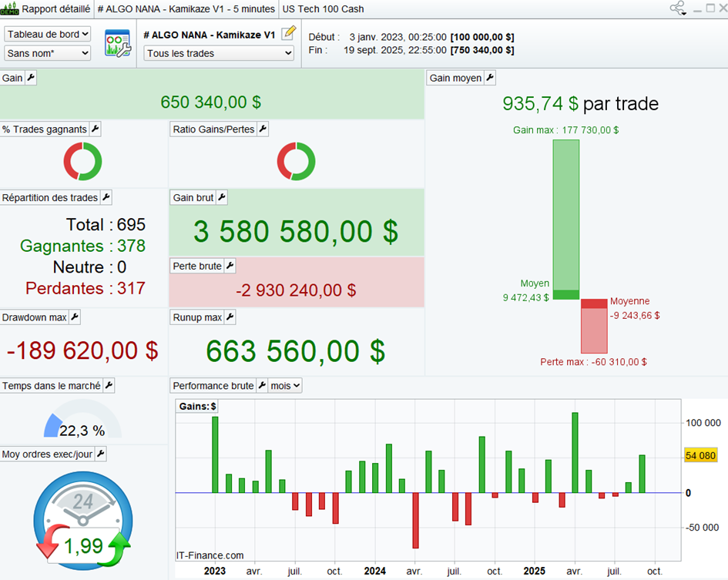The width and height of the screenshot is (728, 580).
Task: Click the April 2024 red loss bar
Action: (x=416, y=520)
